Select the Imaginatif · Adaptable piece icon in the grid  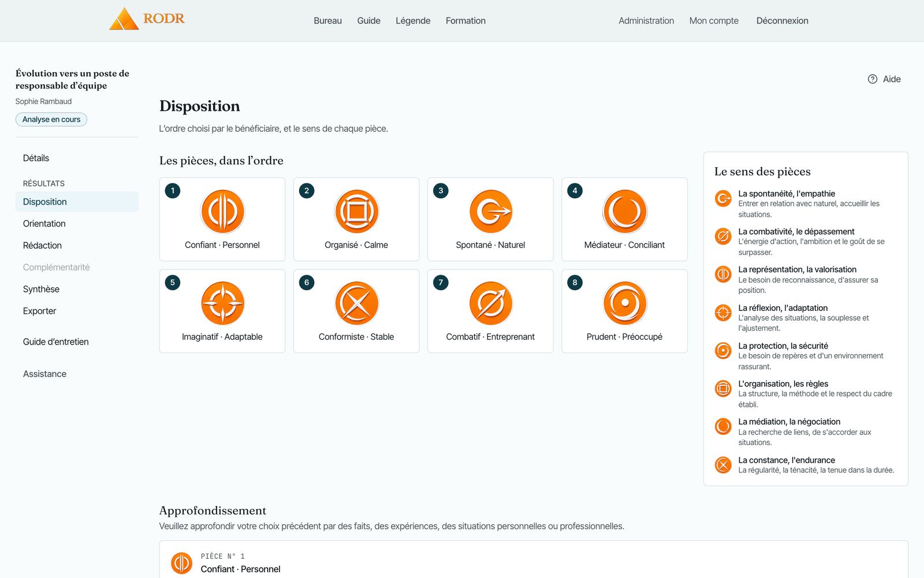(x=222, y=303)
